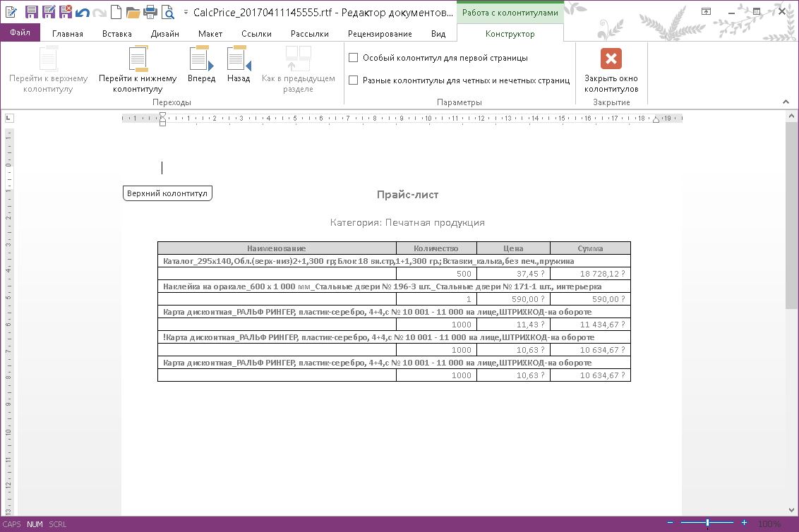Save the document with the first floppy icon
Screen dimensions: 799x532
[x=32, y=12]
